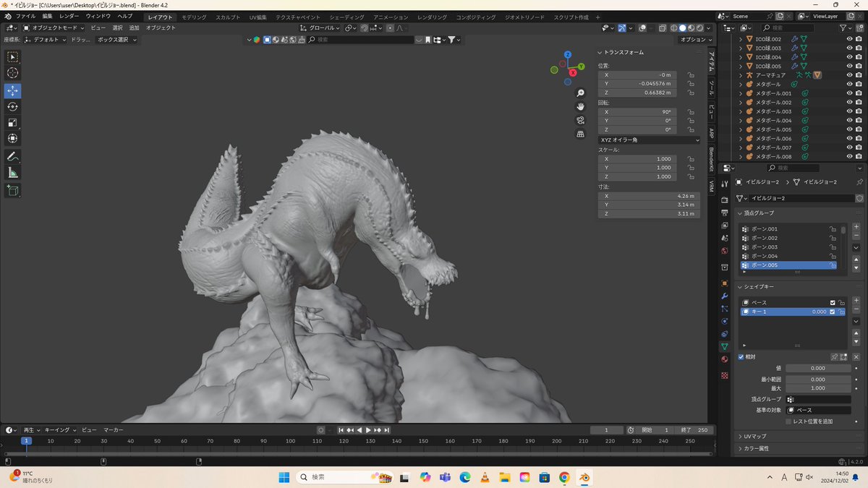Add a new vertex group with plus
This screenshot has height=488, width=868.
tap(856, 226)
